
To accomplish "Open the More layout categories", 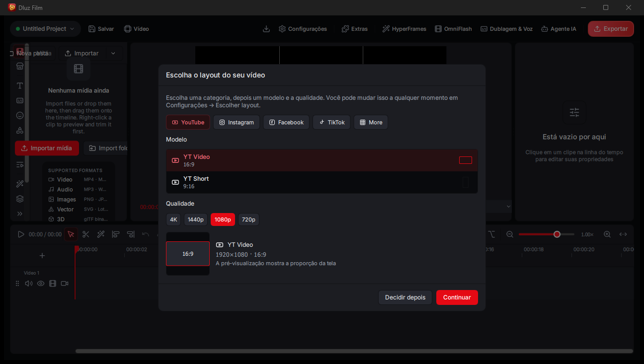I will (x=371, y=122).
